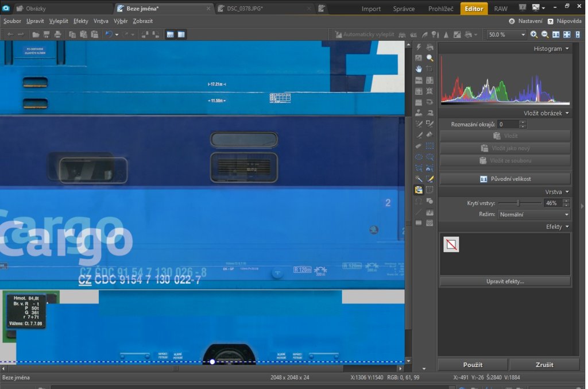Click the Použít button
The image size is (588, 389).
[473, 365]
